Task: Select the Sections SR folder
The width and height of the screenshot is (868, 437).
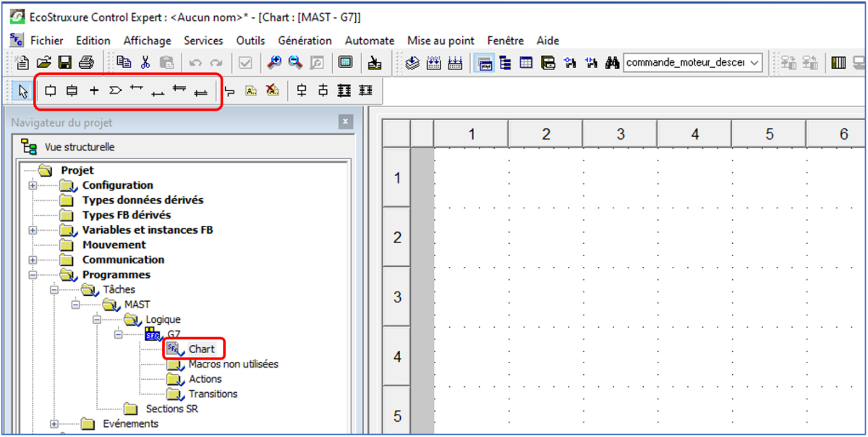Action: tap(172, 409)
